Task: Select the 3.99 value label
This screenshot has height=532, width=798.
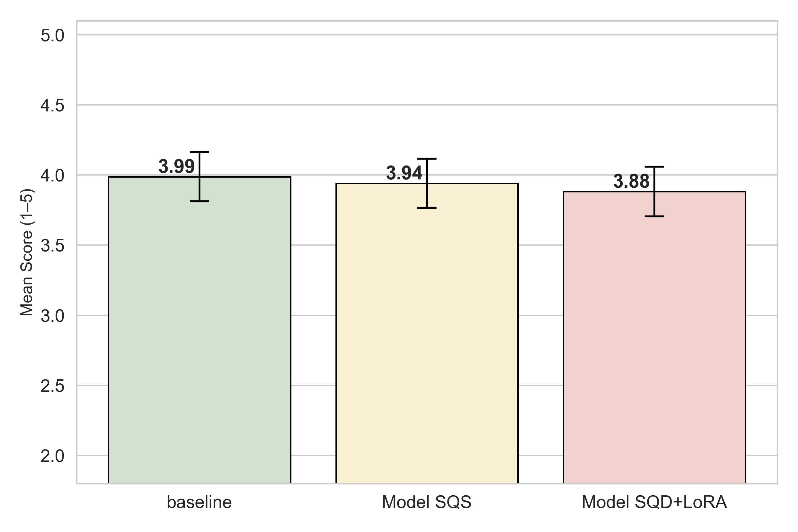Action: tap(176, 167)
